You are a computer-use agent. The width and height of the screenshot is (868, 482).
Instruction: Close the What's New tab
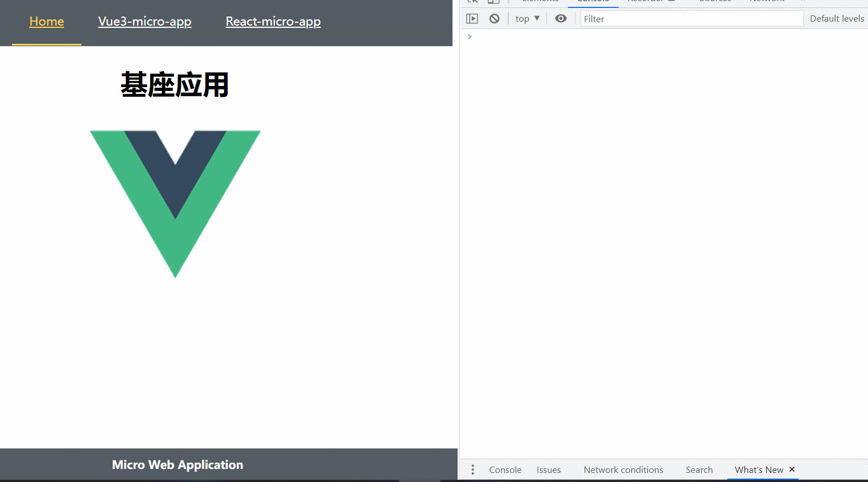[792, 469]
